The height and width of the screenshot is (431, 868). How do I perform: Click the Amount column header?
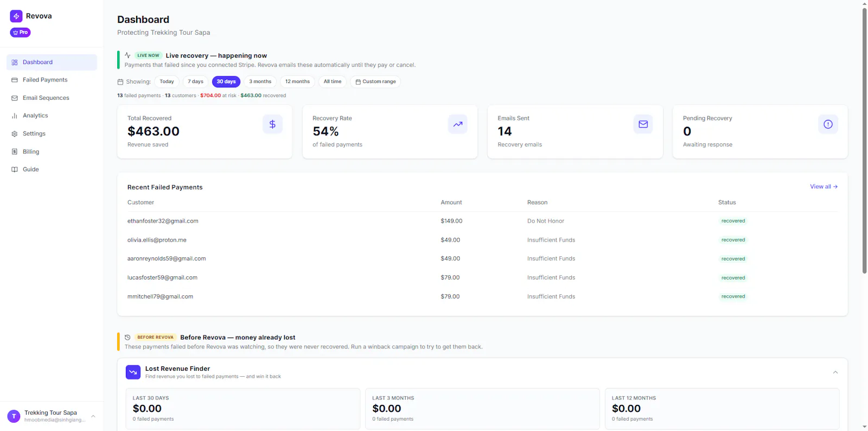(451, 202)
